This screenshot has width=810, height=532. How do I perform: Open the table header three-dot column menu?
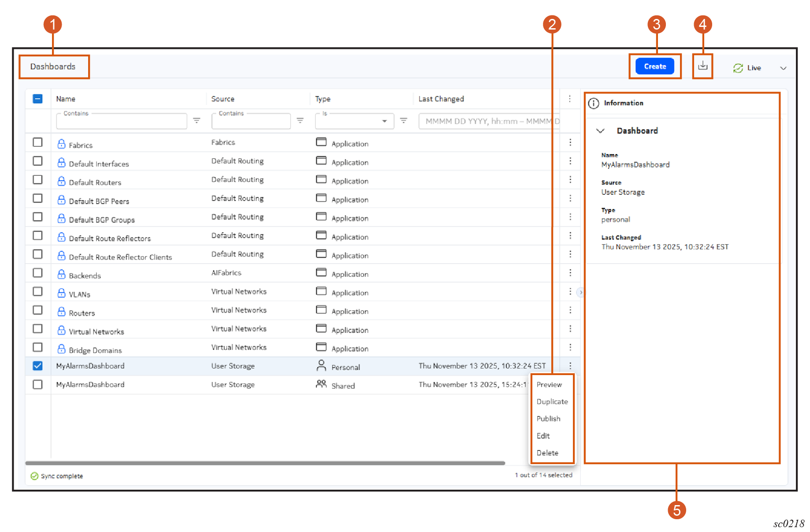(x=569, y=99)
